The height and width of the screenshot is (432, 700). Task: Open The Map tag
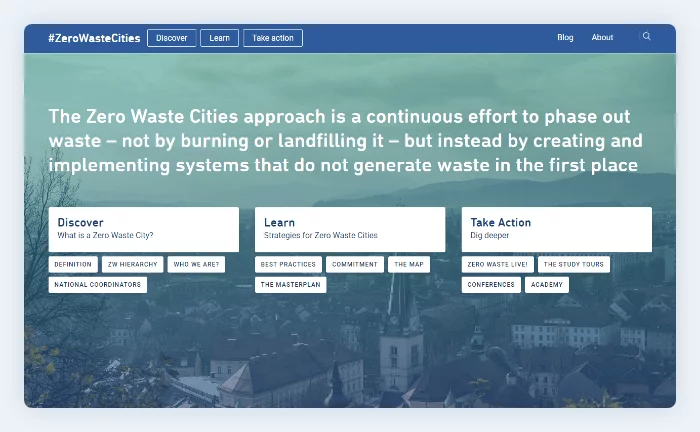coord(409,264)
